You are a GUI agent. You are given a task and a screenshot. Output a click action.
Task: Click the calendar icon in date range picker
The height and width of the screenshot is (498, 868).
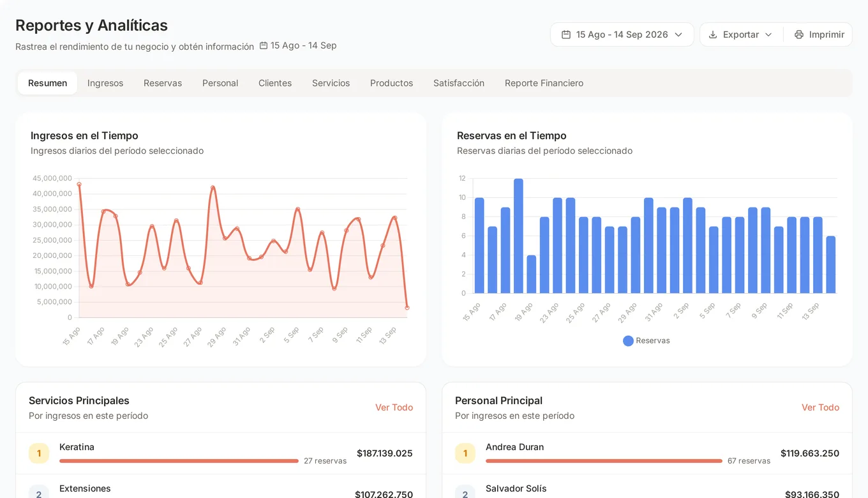point(565,34)
